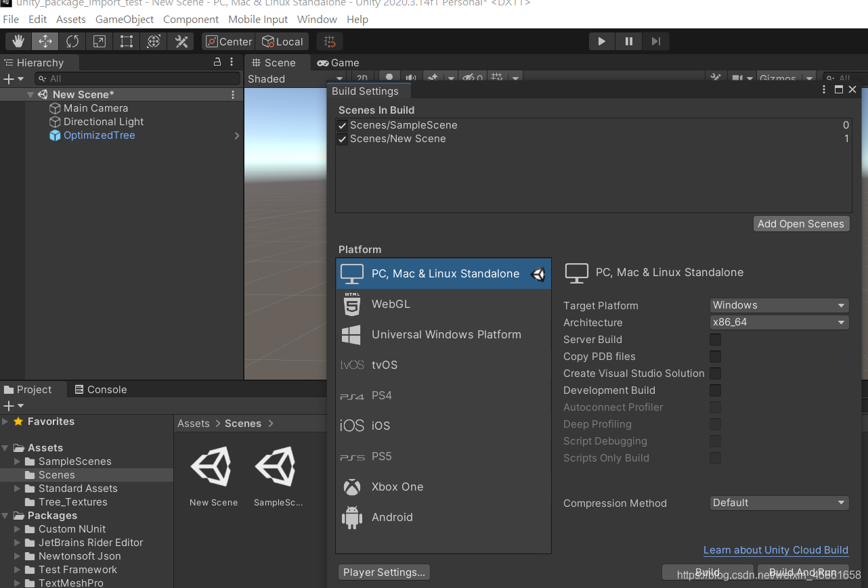
Task: Select the combined Transform tool
Action: click(x=154, y=41)
